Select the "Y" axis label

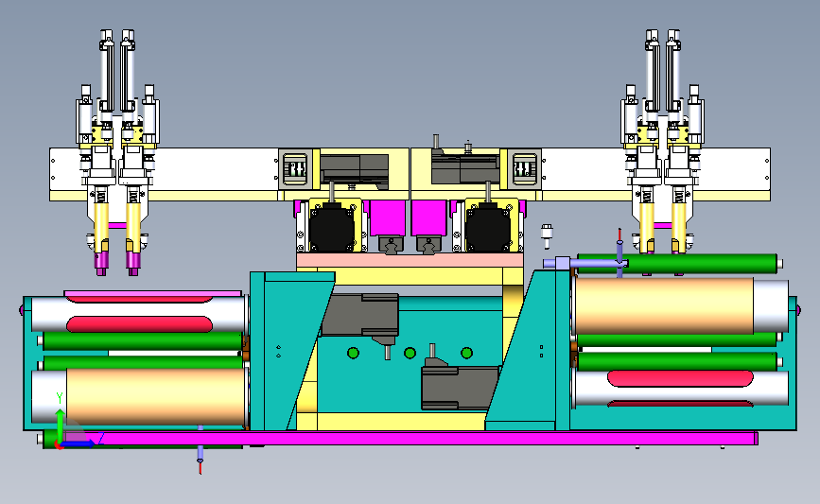point(59,398)
